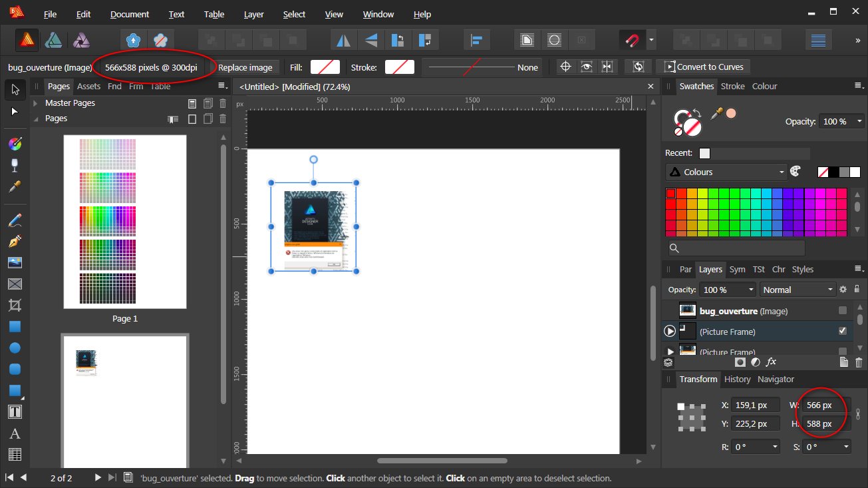Click the None colour swatch selector
Viewport: 868px width, 488px height.
823,172
